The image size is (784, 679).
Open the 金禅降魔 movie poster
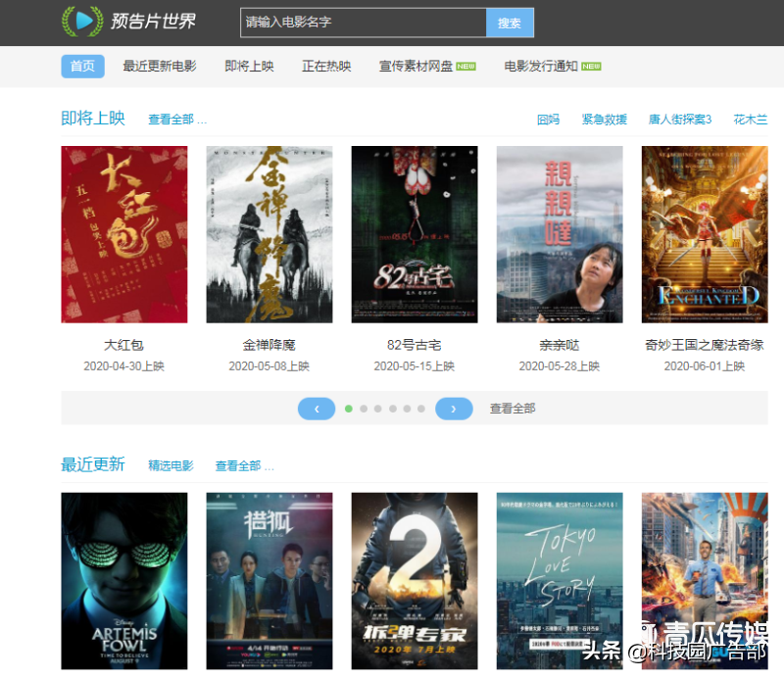[269, 234]
